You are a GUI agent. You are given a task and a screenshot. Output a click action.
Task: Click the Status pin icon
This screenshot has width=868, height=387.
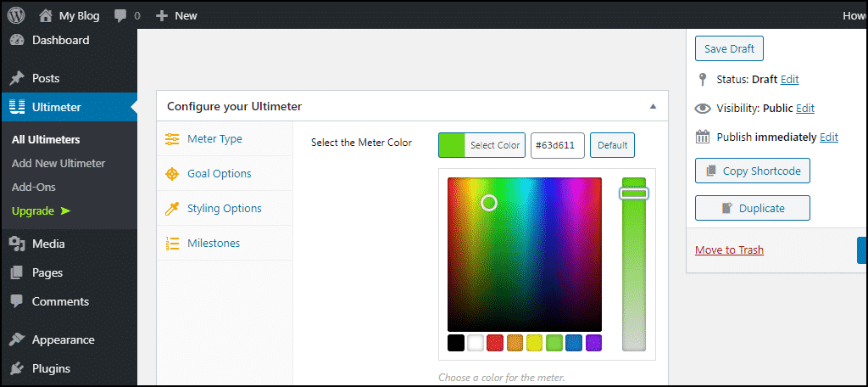tap(703, 79)
